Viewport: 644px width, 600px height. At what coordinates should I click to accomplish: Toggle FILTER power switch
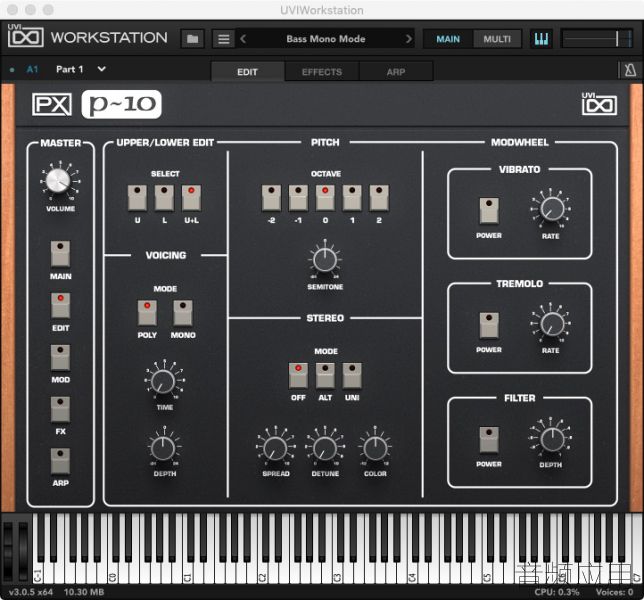(x=489, y=439)
